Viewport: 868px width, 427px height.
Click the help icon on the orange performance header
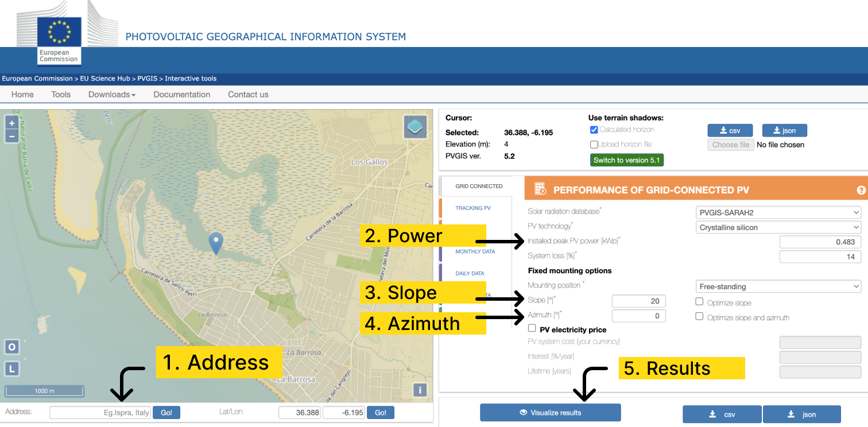[x=861, y=190]
